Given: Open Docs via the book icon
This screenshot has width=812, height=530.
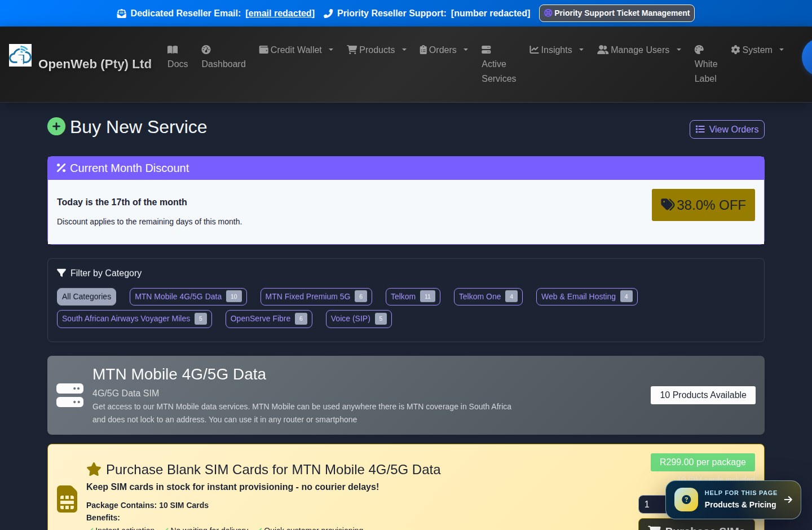Looking at the screenshot, I should pyautogui.click(x=173, y=50).
